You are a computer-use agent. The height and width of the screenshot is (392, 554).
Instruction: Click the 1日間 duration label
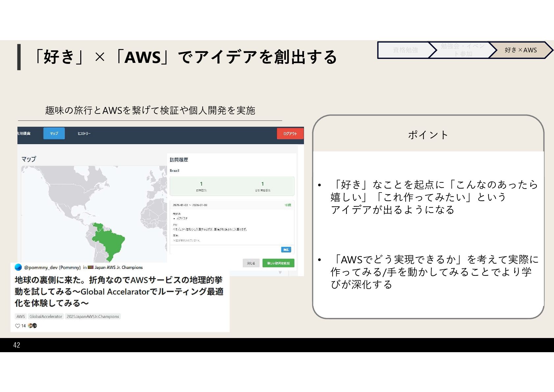pyautogui.click(x=288, y=205)
